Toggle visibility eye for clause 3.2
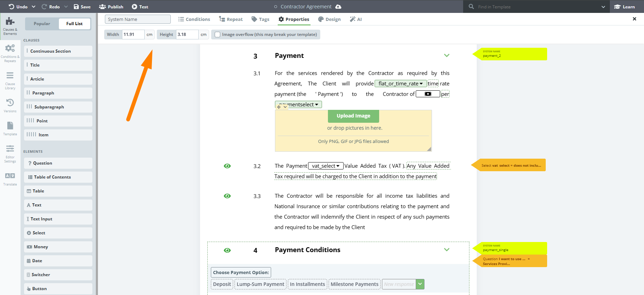644x295 pixels. (x=227, y=166)
